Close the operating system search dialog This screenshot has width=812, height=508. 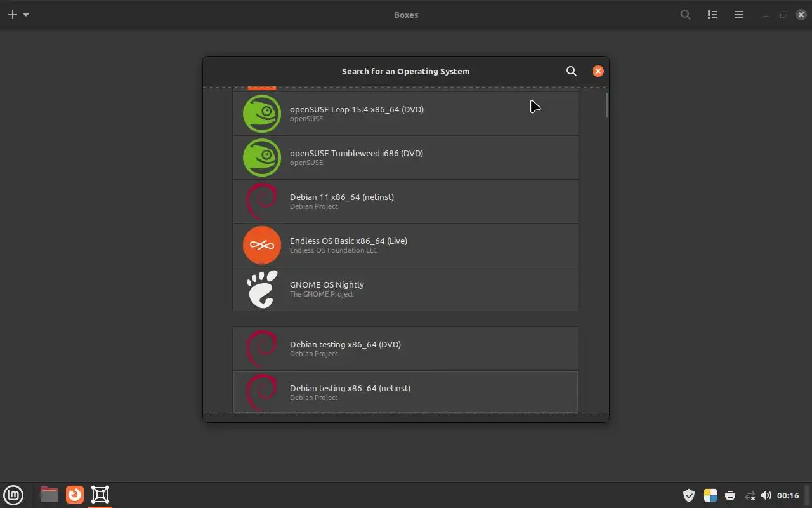pyautogui.click(x=598, y=71)
